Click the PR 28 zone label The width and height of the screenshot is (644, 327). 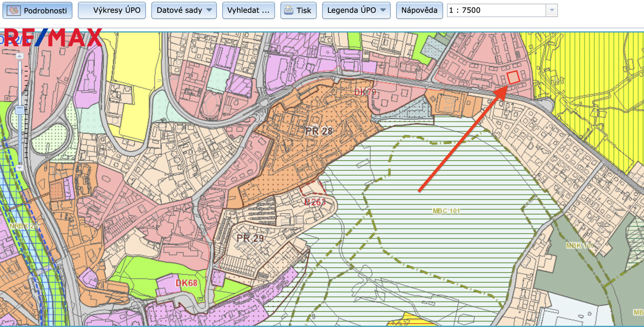pyautogui.click(x=319, y=131)
